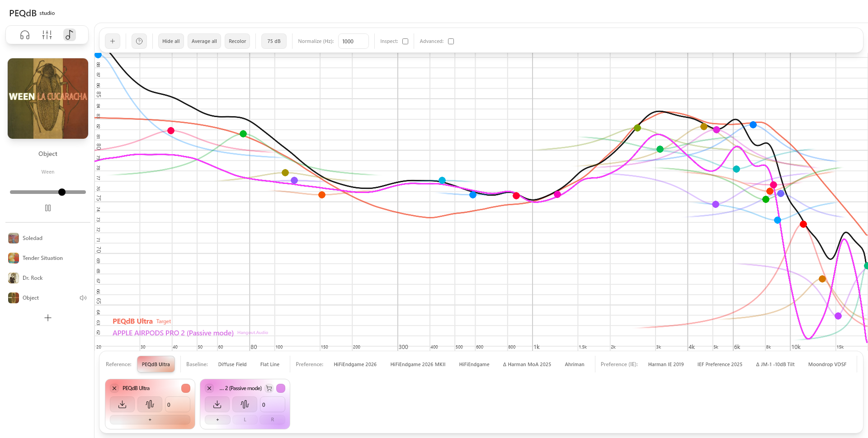Click the Recolor button

pos(237,41)
